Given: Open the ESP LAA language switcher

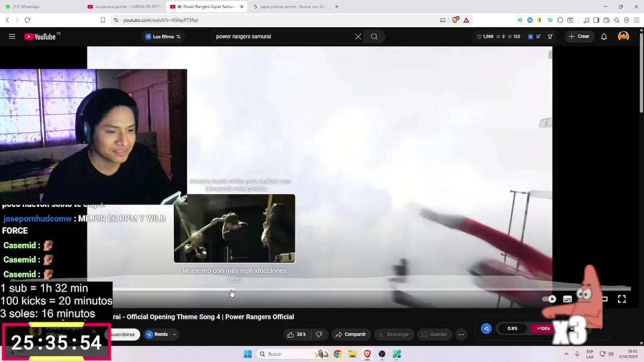Looking at the screenshot, I should click(590, 354).
